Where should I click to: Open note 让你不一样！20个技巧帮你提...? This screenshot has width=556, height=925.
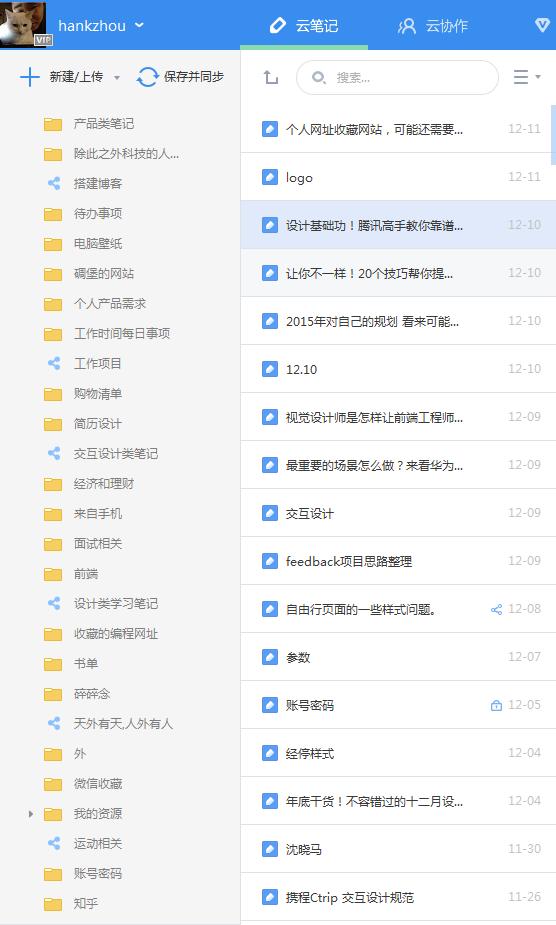pyautogui.click(x=398, y=273)
